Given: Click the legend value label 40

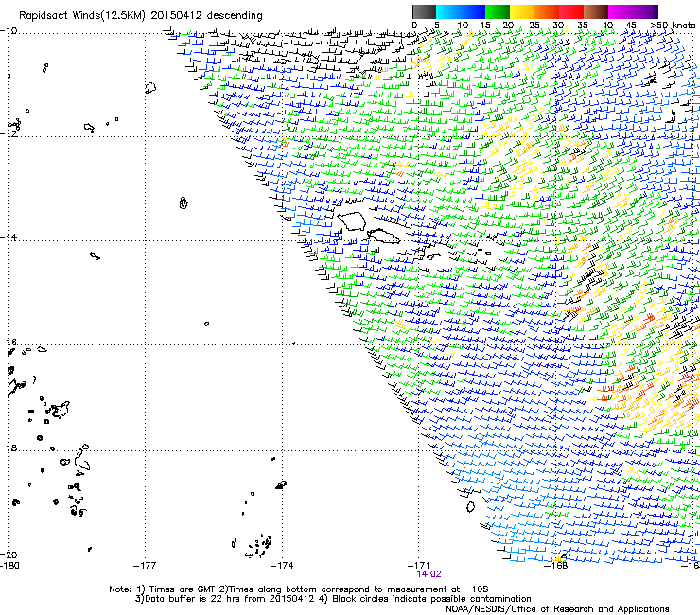Looking at the screenshot, I should pos(607,26).
